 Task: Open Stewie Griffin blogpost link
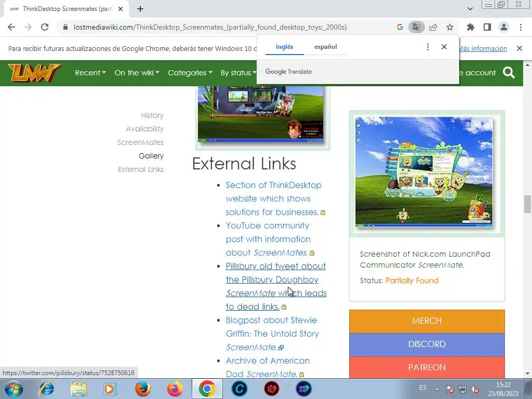[272, 334]
